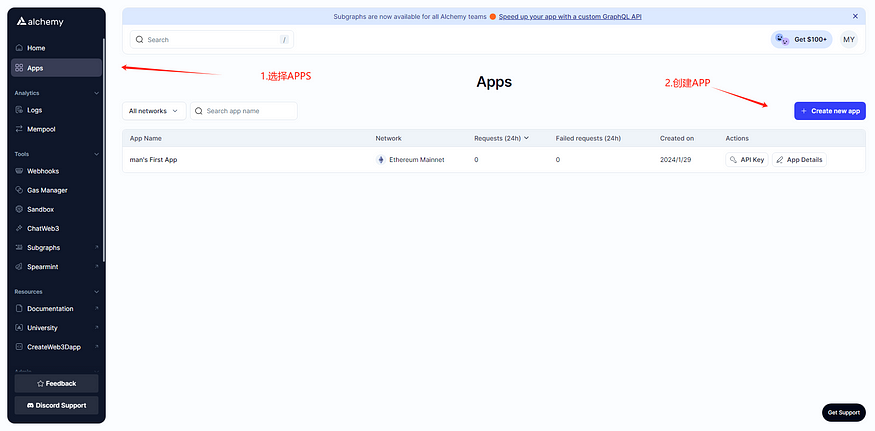The width and height of the screenshot is (875, 431).
Task: Click the CreateWeb3Dapp sidebar icon
Action: coord(19,347)
